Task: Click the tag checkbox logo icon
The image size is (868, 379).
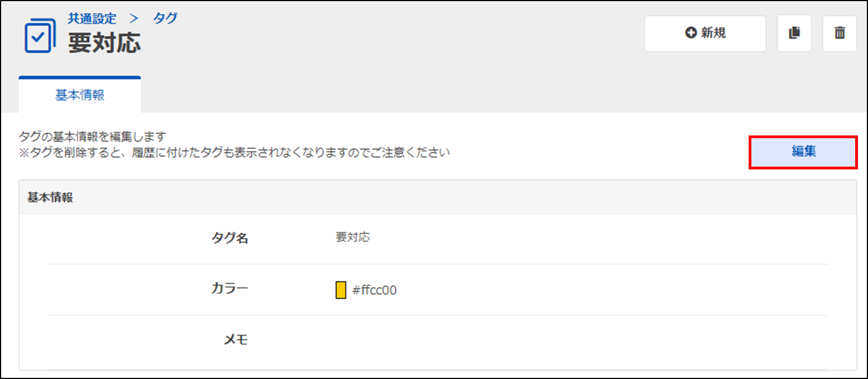Action: pos(40,36)
